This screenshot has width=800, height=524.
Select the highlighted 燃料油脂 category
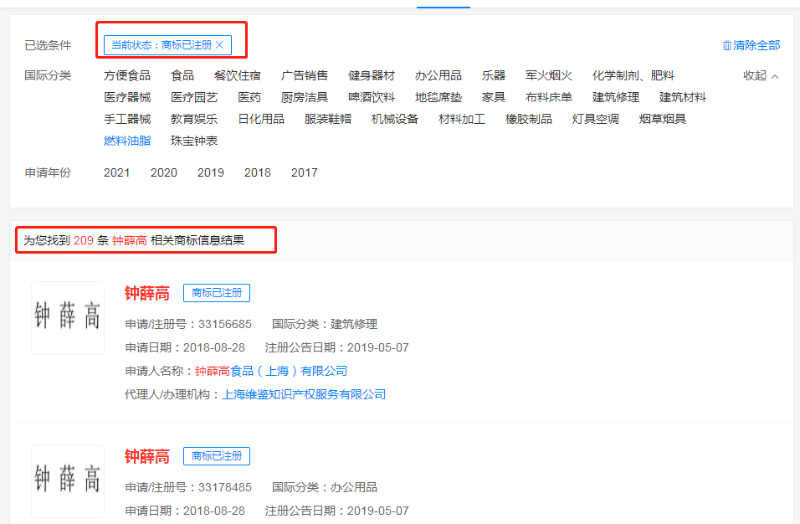coord(127,140)
